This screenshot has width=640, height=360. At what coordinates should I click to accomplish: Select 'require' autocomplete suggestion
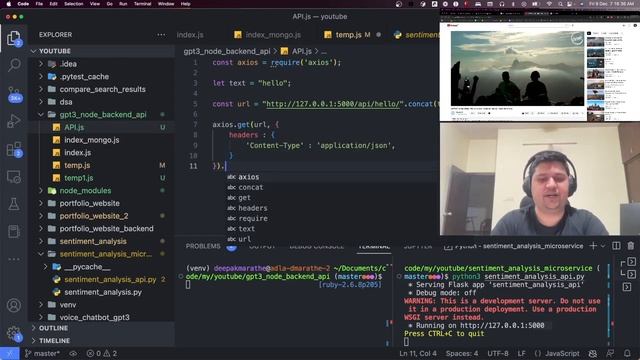click(253, 218)
